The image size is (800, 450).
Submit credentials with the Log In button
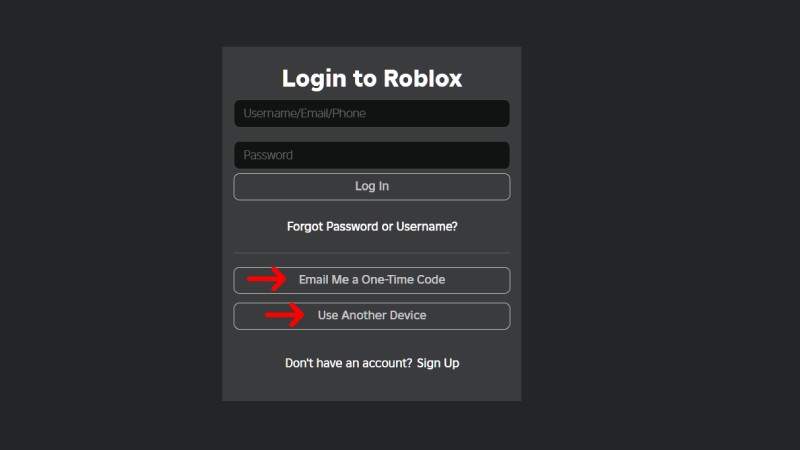pyautogui.click(x=372, y=187)
